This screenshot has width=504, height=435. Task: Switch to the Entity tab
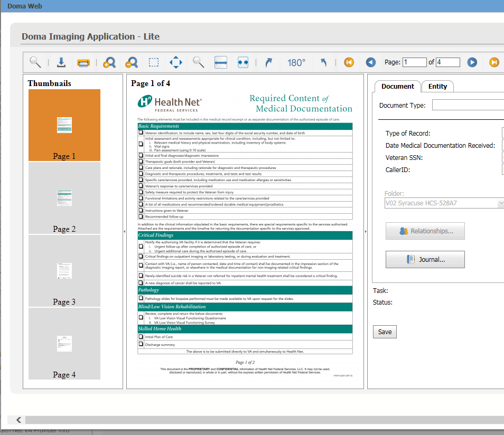(437, 87)
